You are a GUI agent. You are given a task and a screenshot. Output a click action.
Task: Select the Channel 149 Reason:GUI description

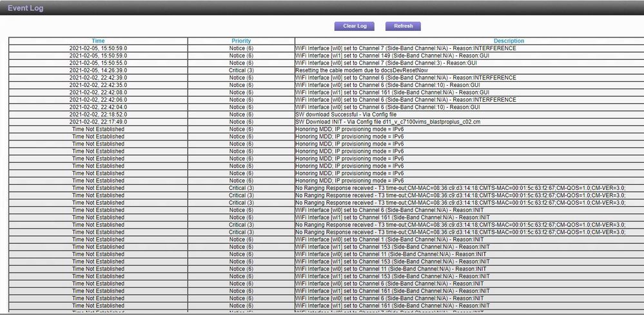click(392, 56)
